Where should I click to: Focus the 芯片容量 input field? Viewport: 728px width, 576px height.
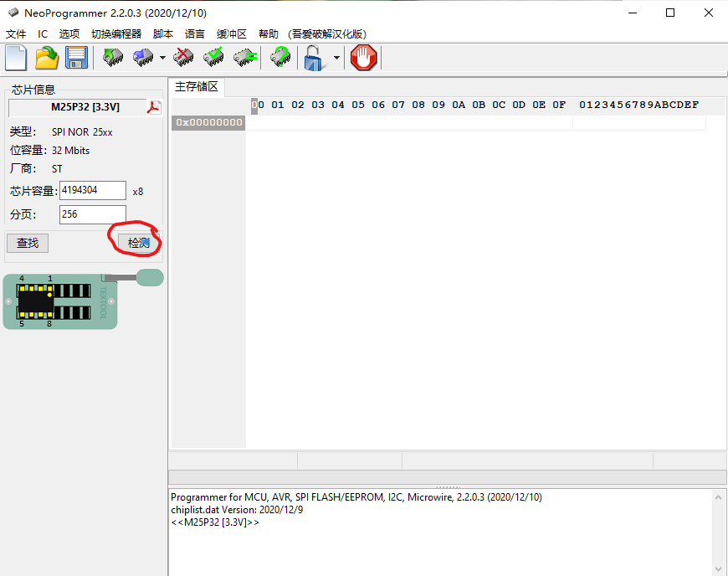[x=93, y=190]
